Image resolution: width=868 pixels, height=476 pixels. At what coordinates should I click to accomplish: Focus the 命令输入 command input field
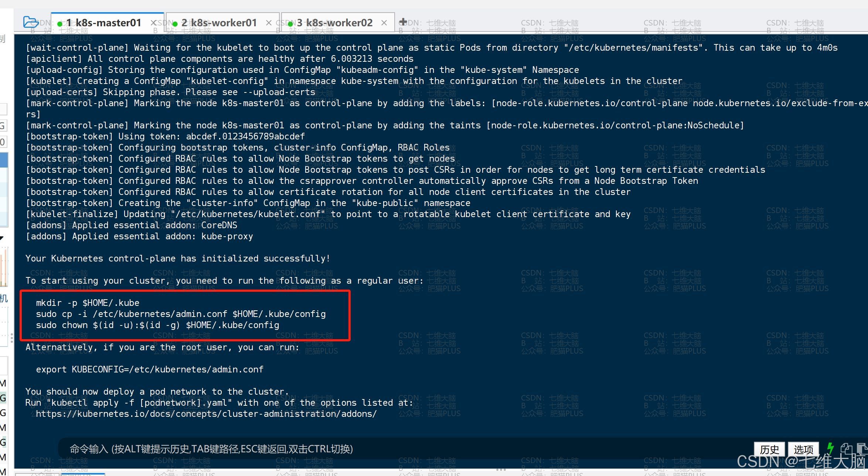coord(405,449)
